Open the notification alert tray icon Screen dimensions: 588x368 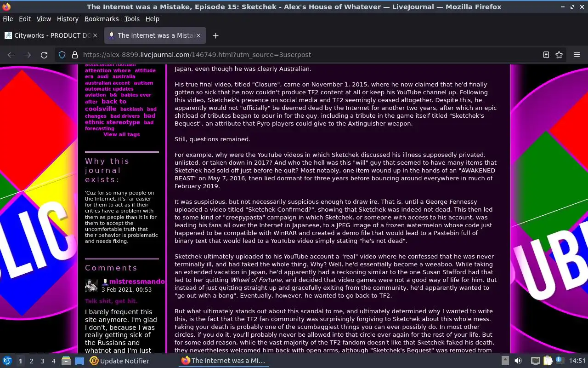[560, 361]
